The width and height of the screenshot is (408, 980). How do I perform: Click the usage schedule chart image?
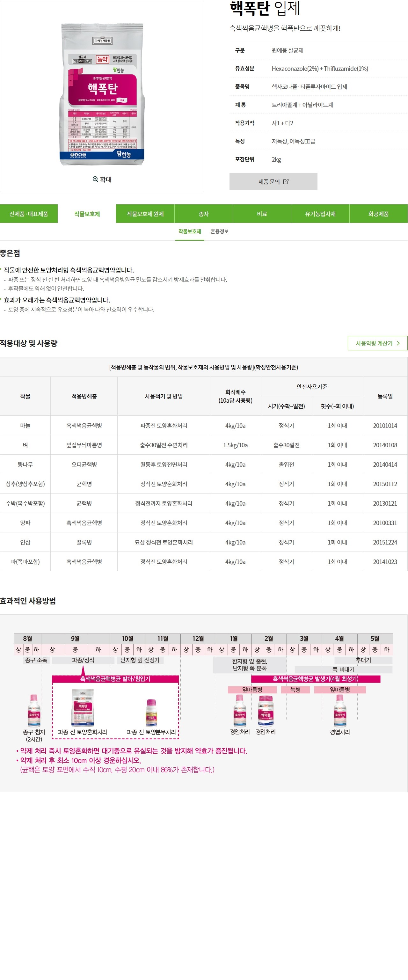(x=203, y=703)
